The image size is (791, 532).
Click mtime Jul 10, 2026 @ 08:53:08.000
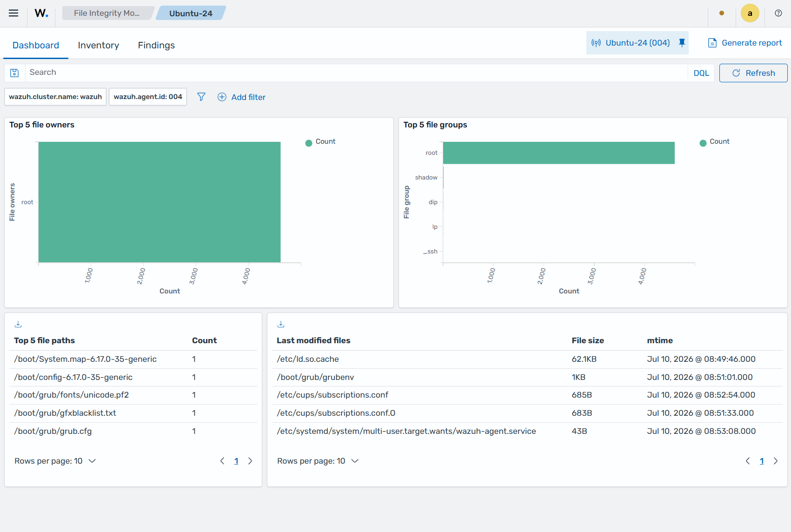(x=701, y=431)
